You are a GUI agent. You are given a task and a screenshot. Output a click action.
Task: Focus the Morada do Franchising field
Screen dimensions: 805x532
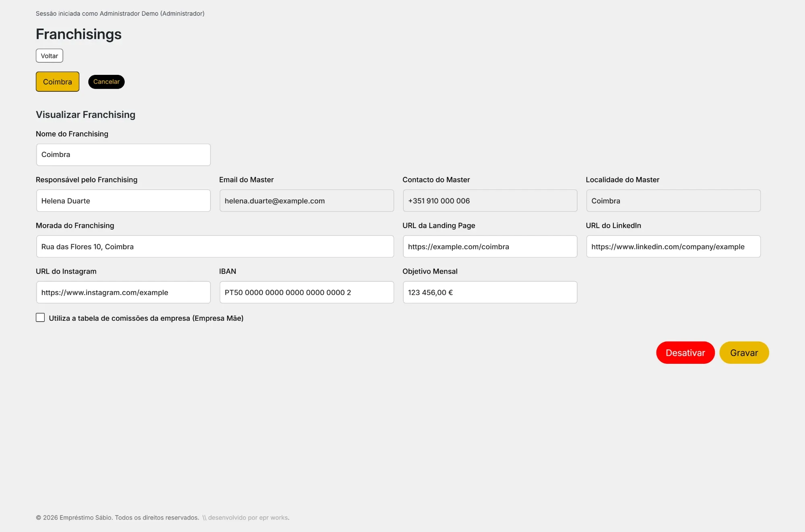click(215, 246)
